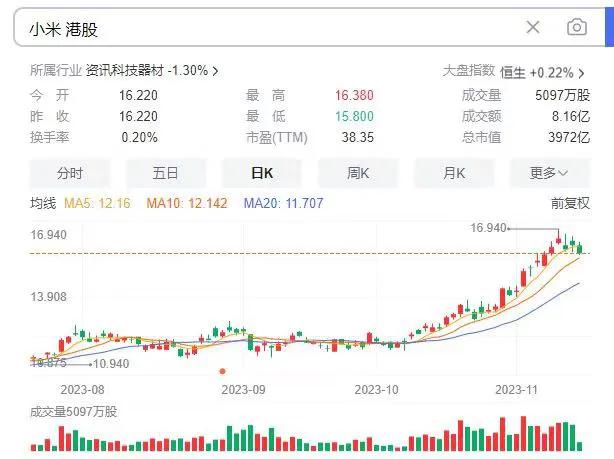Click the 总市值 value 3972亿

click(x=569, y=137)
